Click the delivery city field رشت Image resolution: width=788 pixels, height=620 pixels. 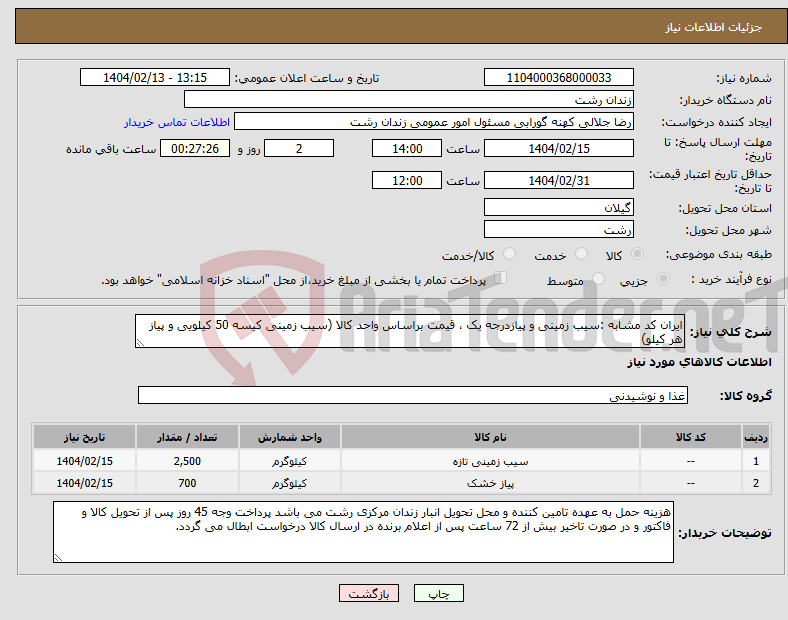coord(558,229)
